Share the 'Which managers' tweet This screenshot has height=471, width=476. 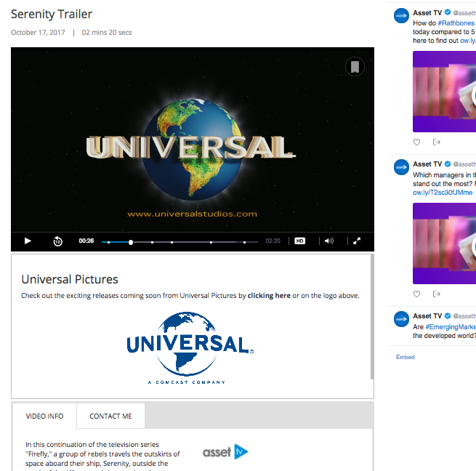click(x=436, y=294)
